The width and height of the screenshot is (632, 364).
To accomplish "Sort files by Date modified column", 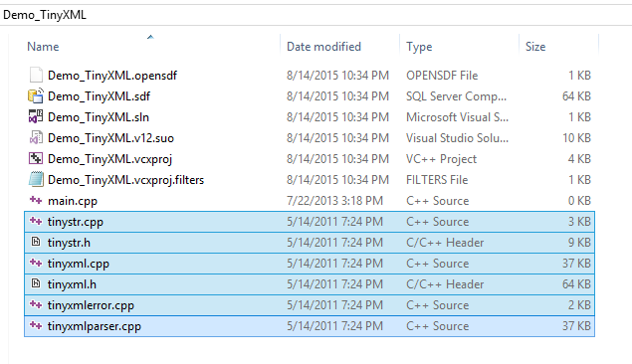I will (323, 47).
